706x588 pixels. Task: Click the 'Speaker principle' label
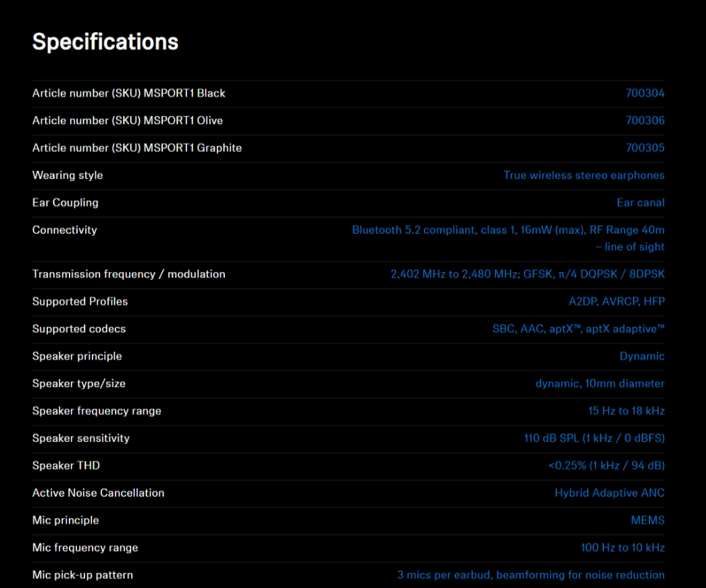(x=77, y=356)
